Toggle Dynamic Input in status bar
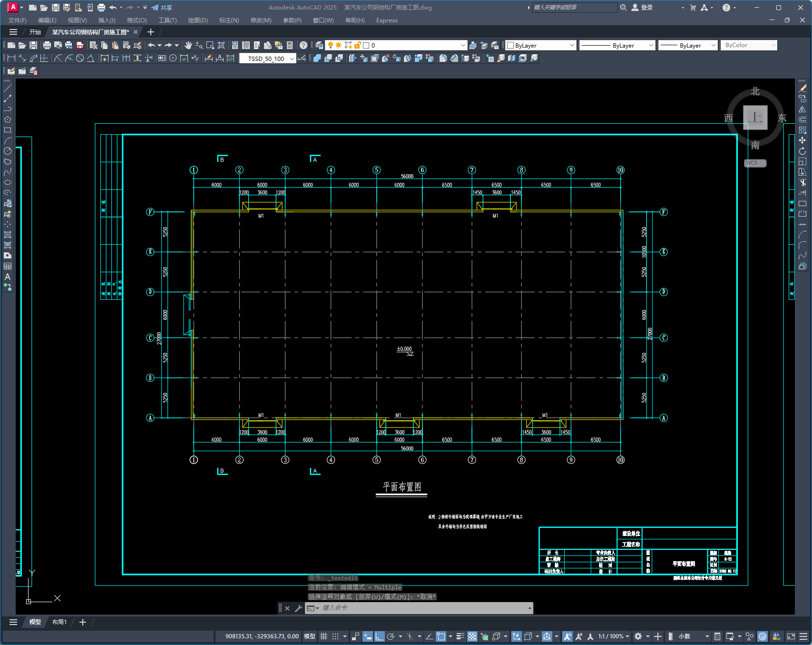This screenshot has width=812, height=645. tap(367, 636)
